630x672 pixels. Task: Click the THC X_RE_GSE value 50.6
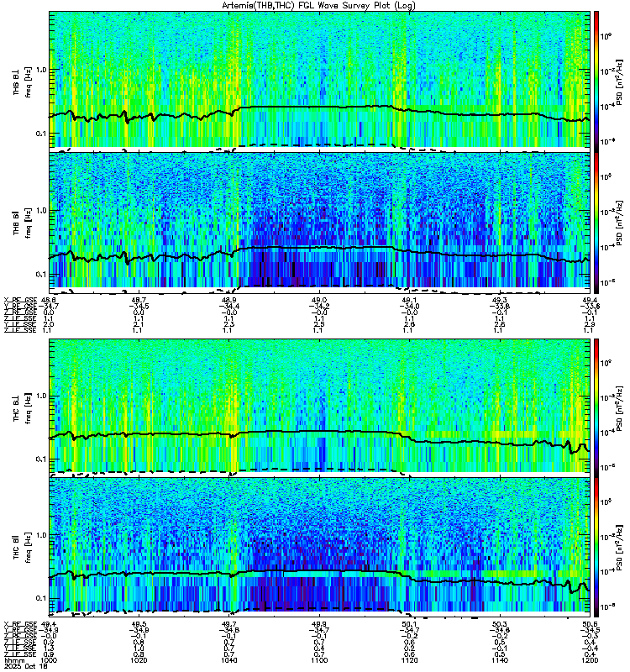[591, 624]
